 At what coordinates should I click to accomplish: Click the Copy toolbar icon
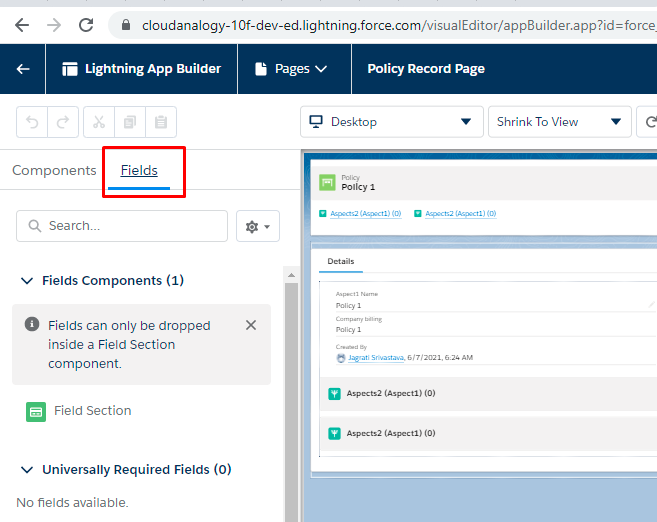tap(130, 122)
